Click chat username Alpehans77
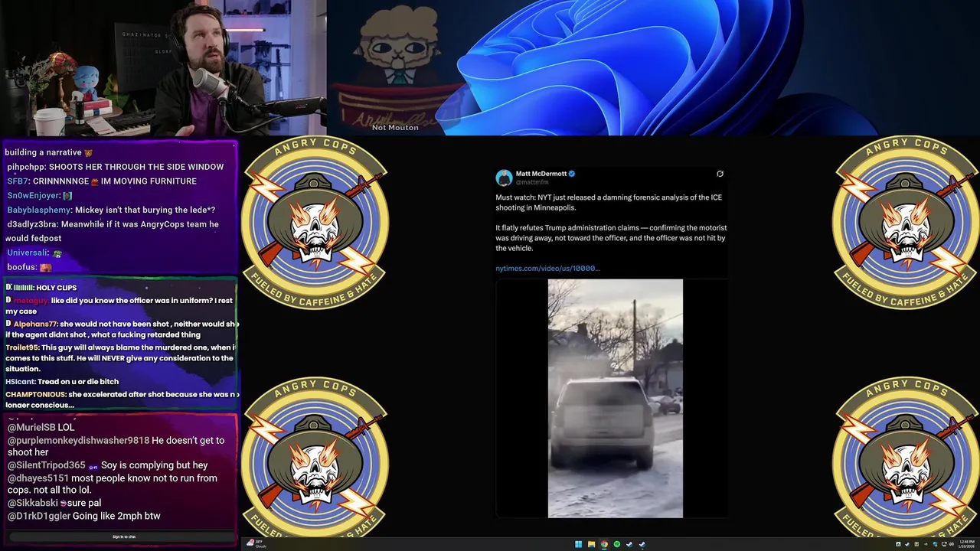The width and height of the screenshot is (980, 551). [35, 324]
